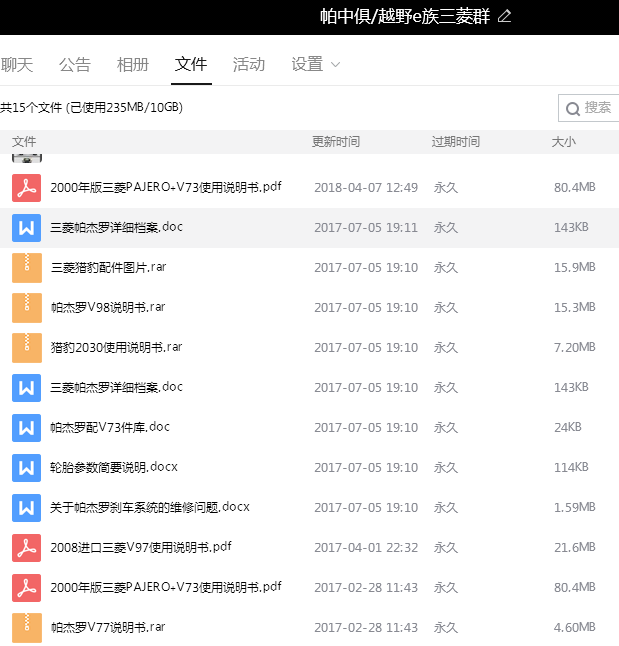Click the 共15个文件 storage usage text

[x=91, y=108]
